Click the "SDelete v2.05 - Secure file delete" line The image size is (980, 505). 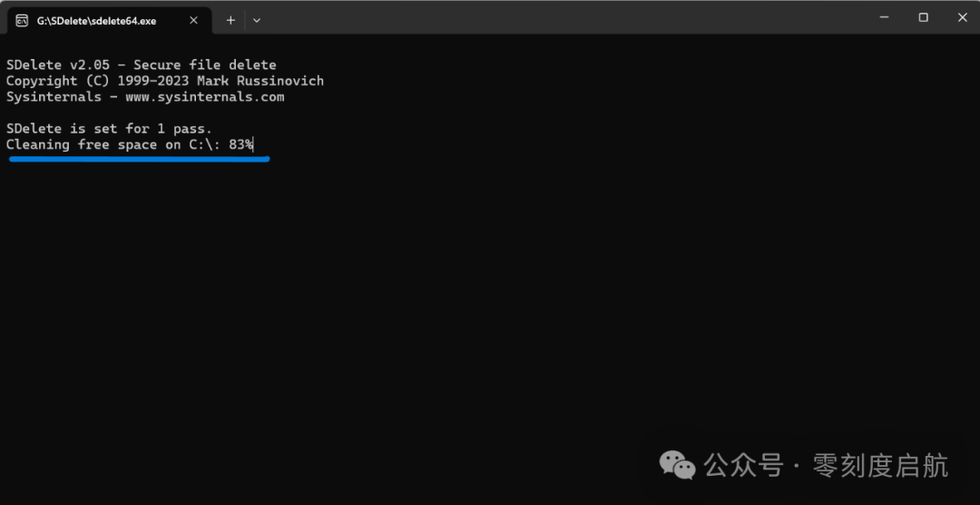pyautogui.click(x=142, y=65)
